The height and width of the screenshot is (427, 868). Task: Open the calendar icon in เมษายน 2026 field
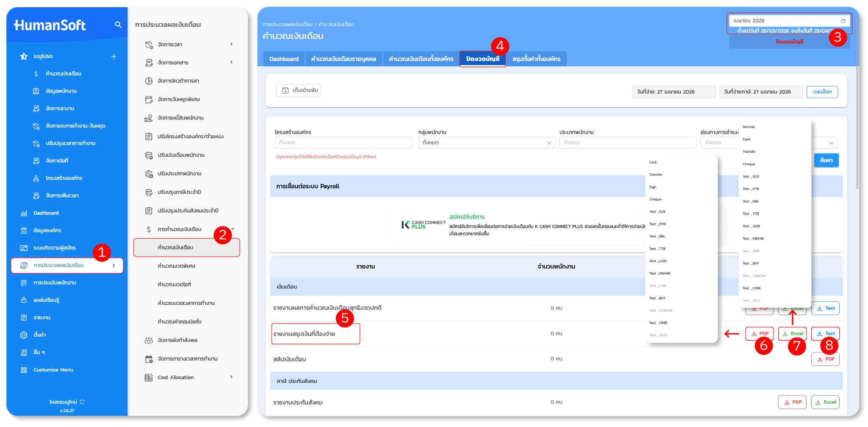click(x=843, y=21)
